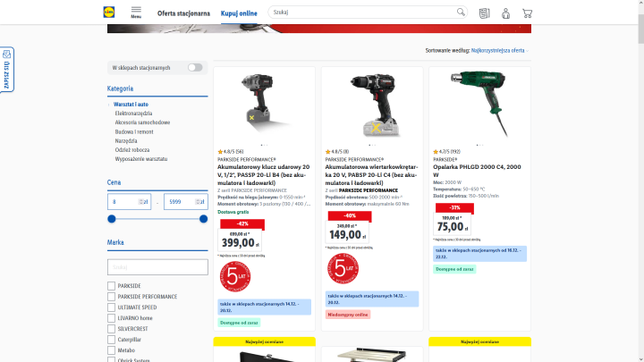Switch to 'Oferta stacjonarna' tab
The height and width of the screenshot is (362, 644).
coord(183,13)
